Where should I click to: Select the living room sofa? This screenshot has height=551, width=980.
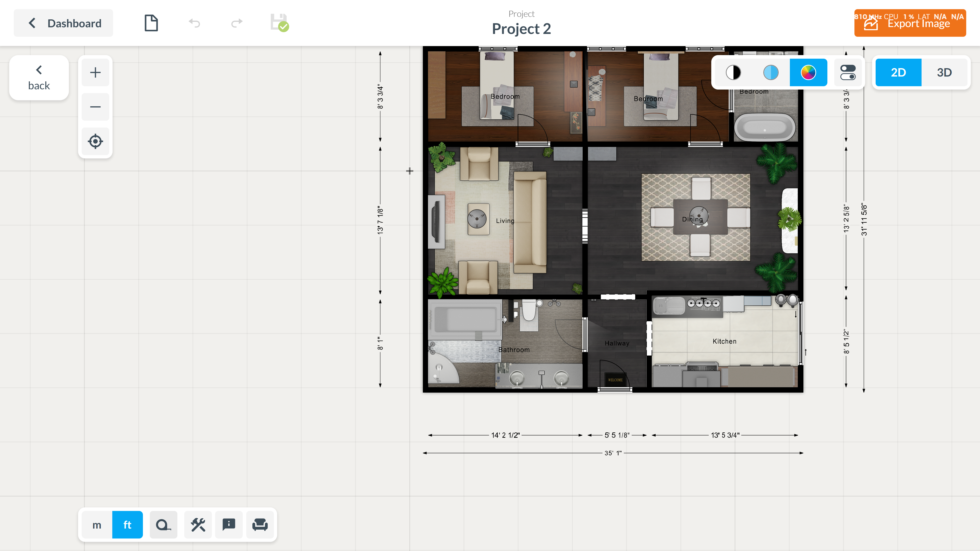click(x=530, y=222)
